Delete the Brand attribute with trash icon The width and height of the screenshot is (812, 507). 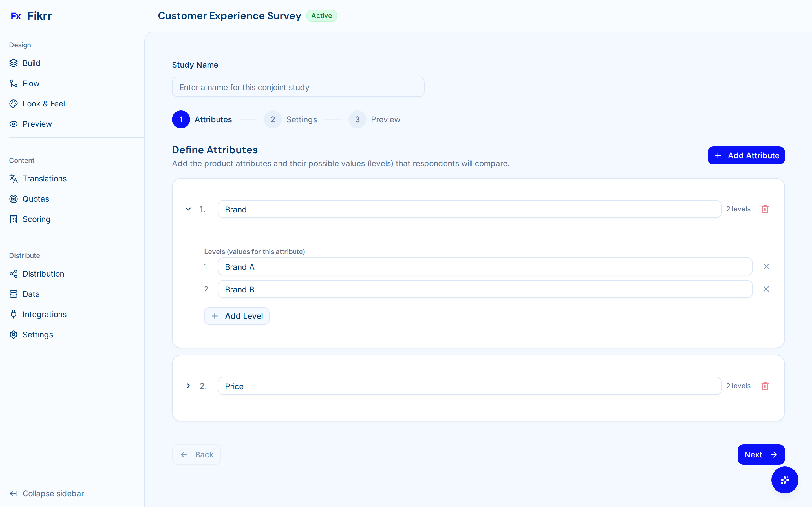(x=765, y=208)
